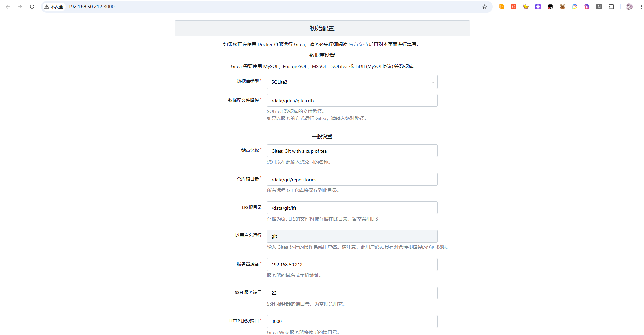Click the address bar URL
The width and height of the screenshot is (644, 335).
(91, 7)
